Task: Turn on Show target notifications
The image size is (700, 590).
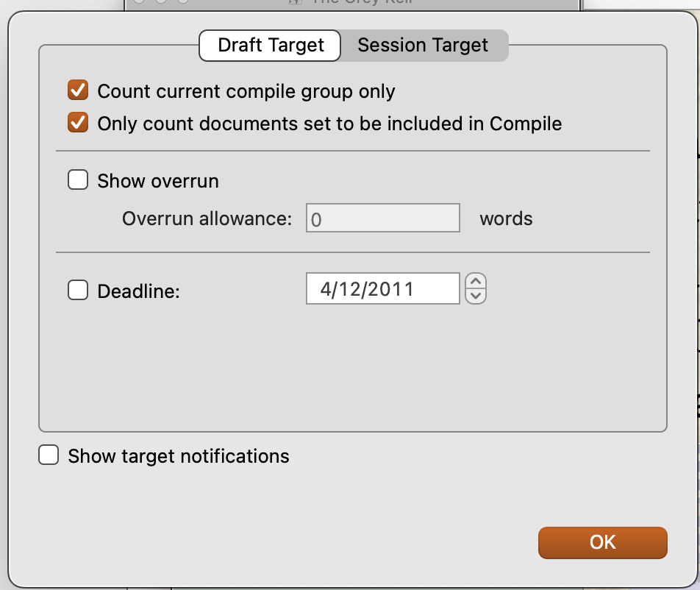Action: (49, 455)
